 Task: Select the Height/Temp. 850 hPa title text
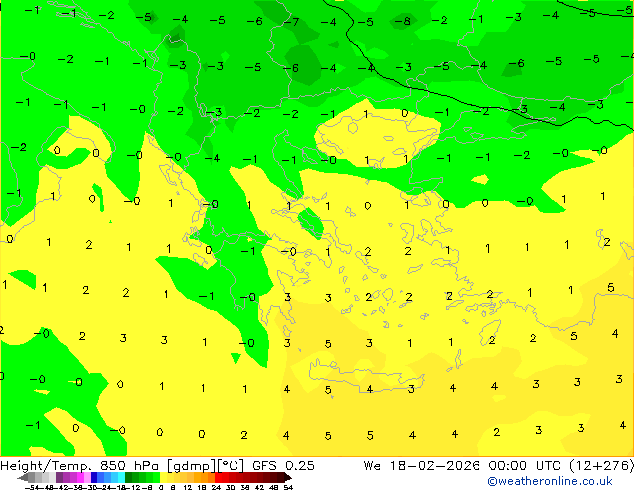pos(80,466)
